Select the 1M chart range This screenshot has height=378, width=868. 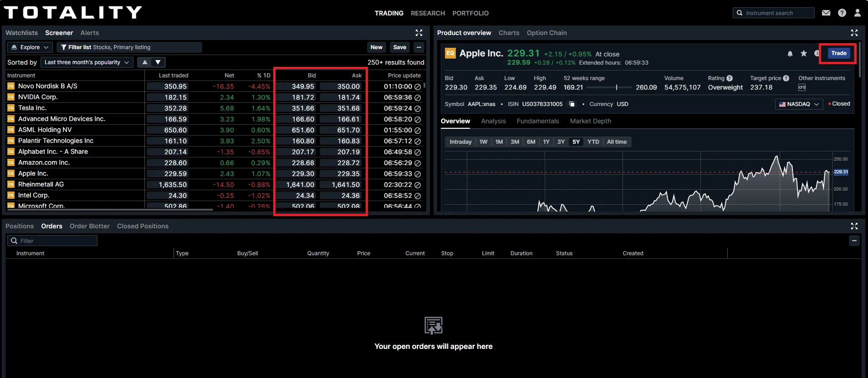[x=499, y=142]
